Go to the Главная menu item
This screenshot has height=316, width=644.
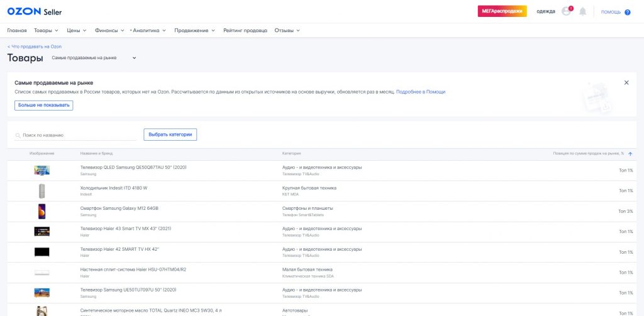[17, 30]
